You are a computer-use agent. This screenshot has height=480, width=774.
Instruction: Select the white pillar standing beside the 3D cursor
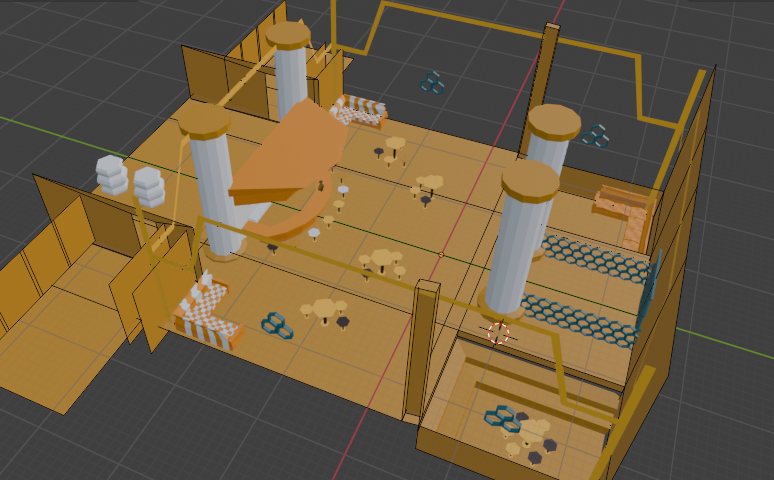click(x=518, y=238)
